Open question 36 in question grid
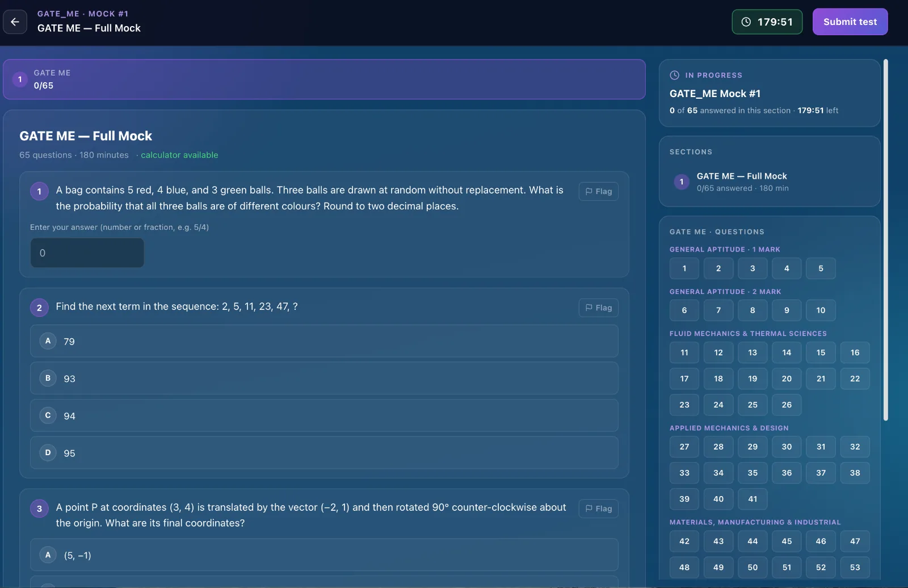908x588 pixels. click(x=787, y=473)
